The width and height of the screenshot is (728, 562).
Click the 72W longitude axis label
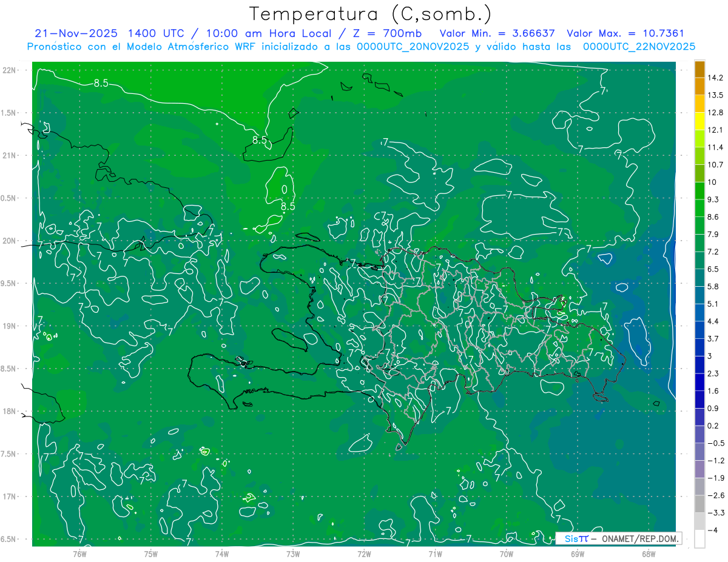pos(364,554)
